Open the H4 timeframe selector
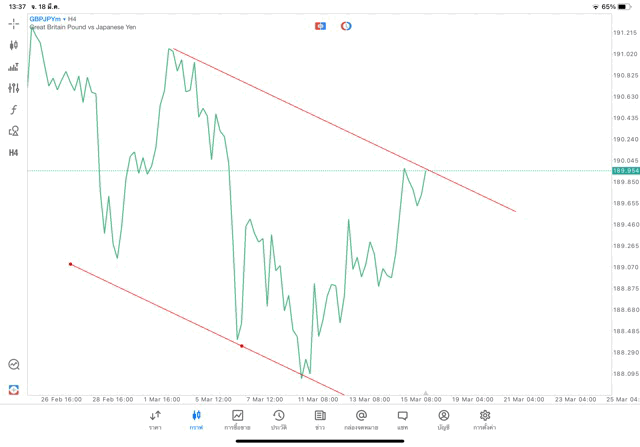 click(14, 153)
